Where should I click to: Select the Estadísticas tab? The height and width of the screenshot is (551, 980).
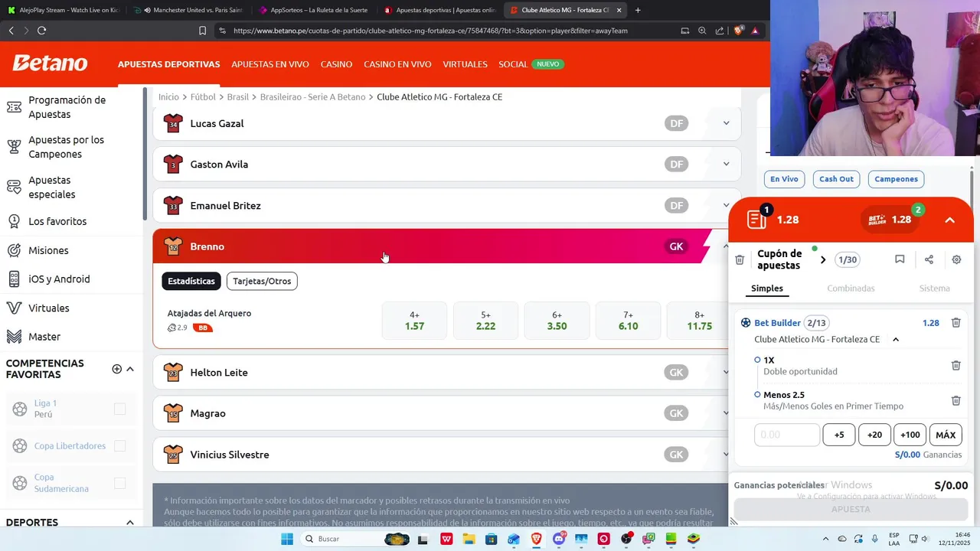(x=191, y=281)
